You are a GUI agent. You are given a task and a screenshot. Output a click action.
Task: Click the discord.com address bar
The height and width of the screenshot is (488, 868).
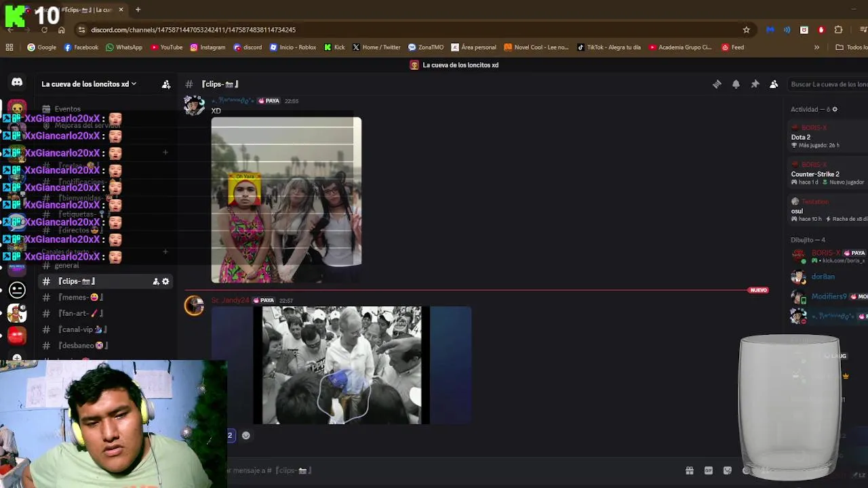[407, 30]
